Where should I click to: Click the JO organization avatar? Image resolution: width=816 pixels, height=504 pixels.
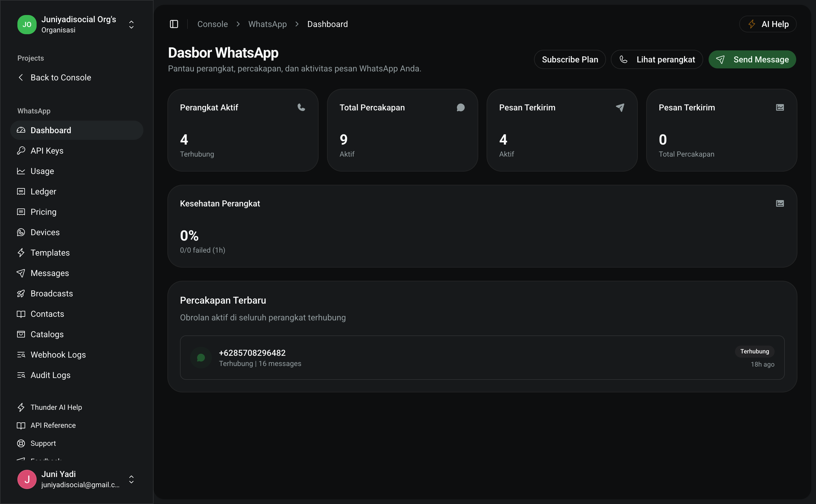click(x=27, y=24)
